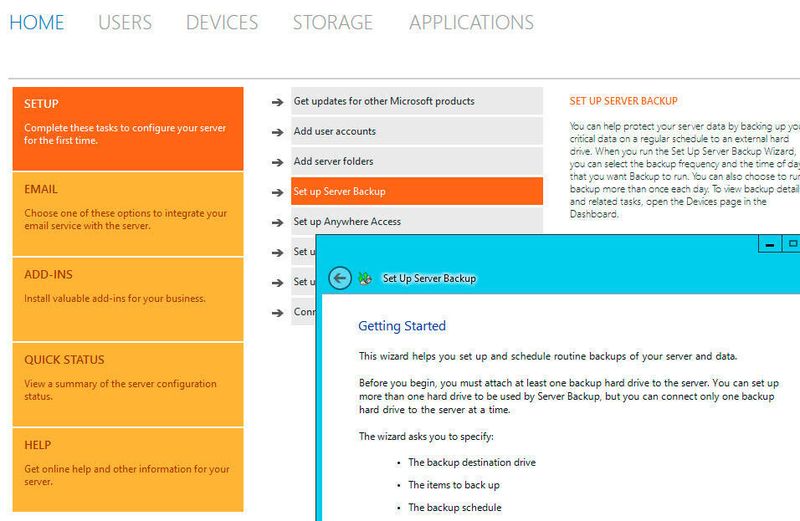The width and height of the screenshot is (800, 521).
Task: Choose the ADD-INS category tile
Action: (x=128, y=299)
